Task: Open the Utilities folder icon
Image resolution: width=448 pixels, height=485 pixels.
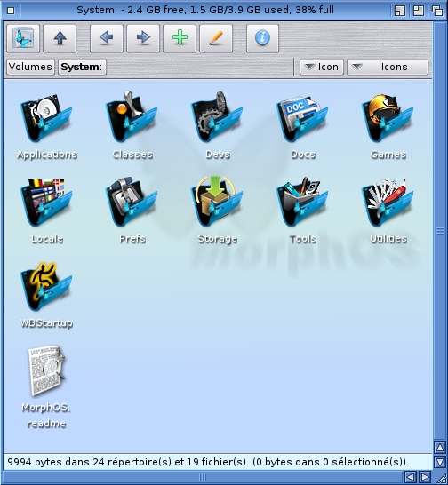Action: coord(388,203)
